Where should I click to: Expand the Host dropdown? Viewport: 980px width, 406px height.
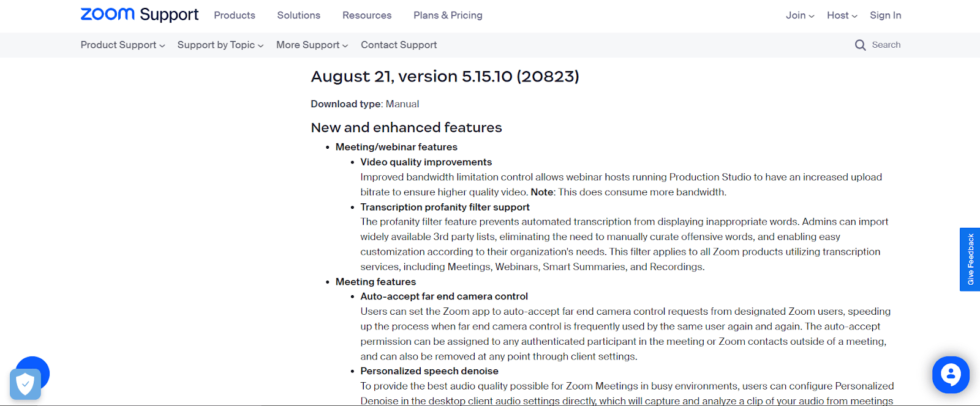[x=842, y=15]
